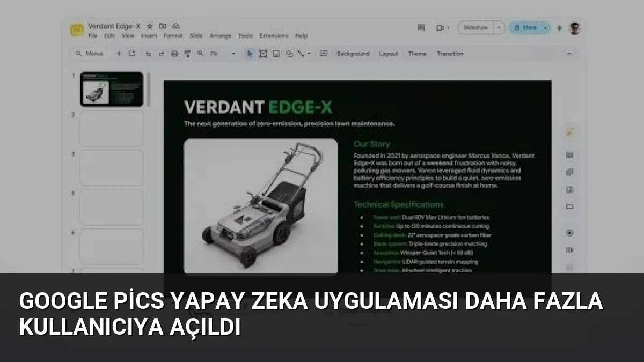The height and width of the screenshot is (362, 644).
Task: Click the Menus search field
Action: click(x=91, y=54)
